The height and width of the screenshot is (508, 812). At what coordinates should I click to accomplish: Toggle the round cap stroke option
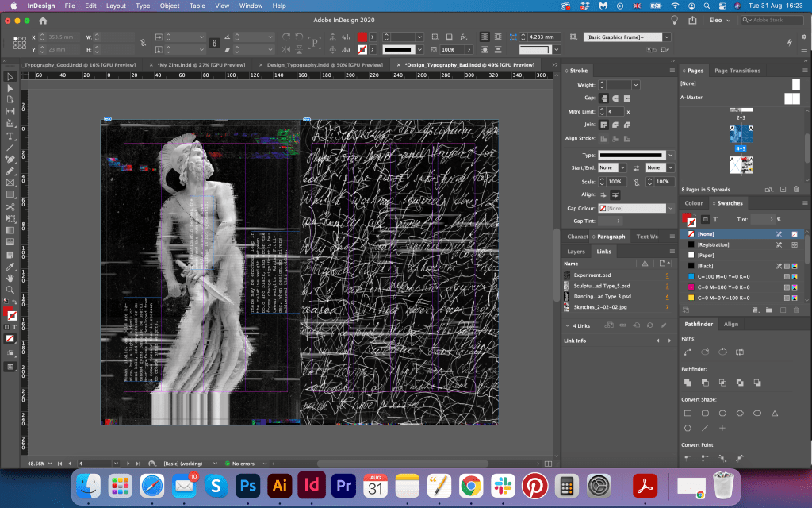(615, 98)
